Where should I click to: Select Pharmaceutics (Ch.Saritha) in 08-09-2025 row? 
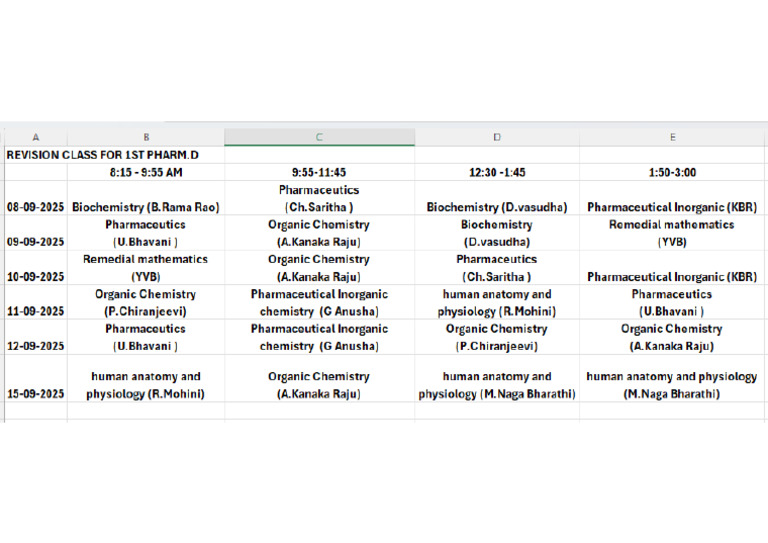pyautogui.click(x=319, y=198)
